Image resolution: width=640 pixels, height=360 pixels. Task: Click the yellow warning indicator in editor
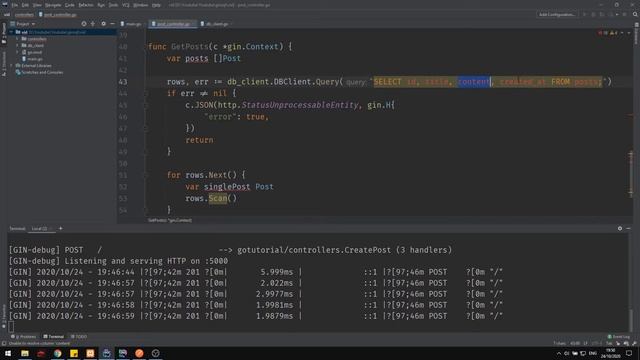[613, 33]
